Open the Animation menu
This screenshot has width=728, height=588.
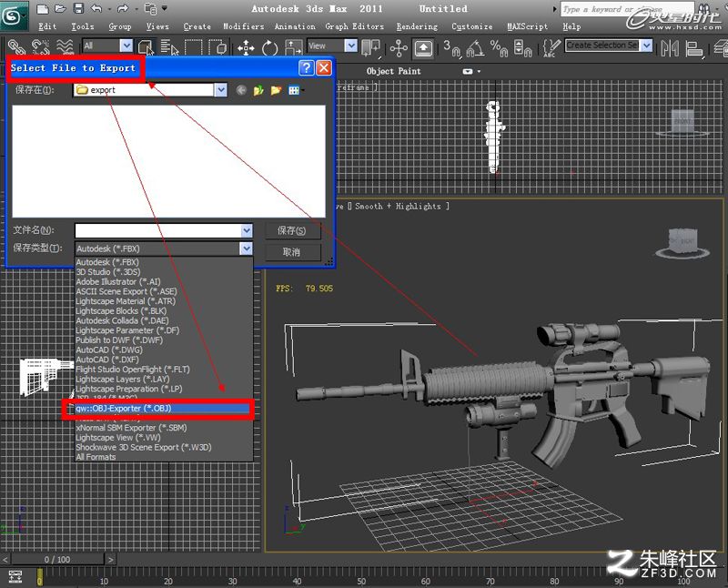(x=295, y=26)
